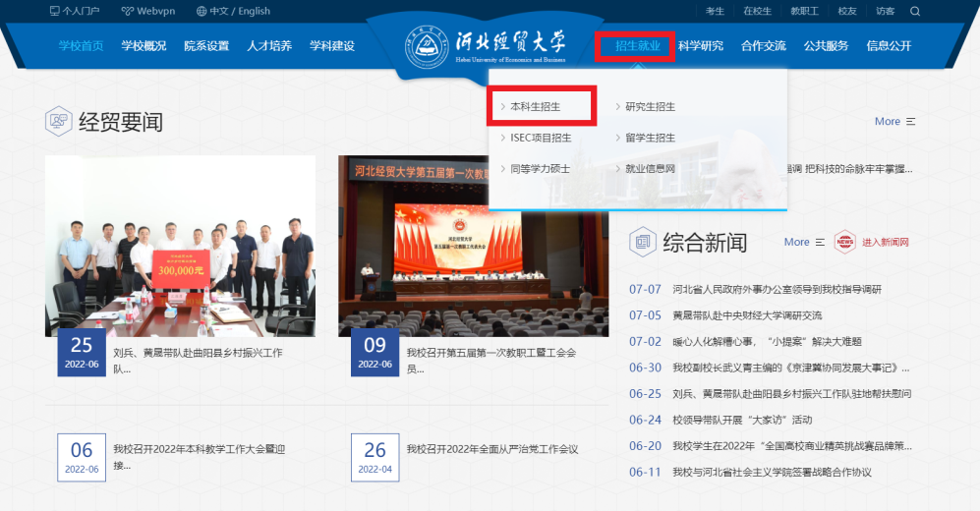Viewport: 980px width, 511px height.
Task: Open article 我校召开2022年全面从严治党工作会议
Action: pyautogui.click(x=492, y=449)
